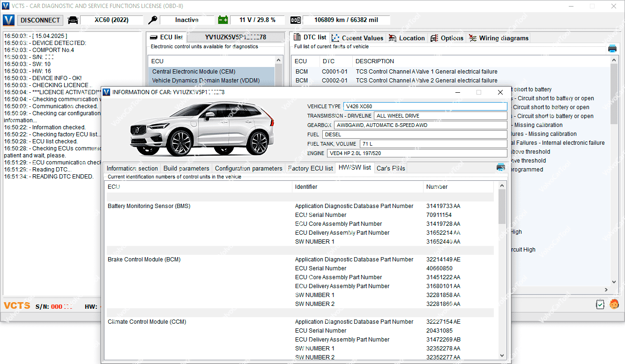The width and height of the screenshot is (625, 364).
Task: Click scroll down arrow in HW/SW list
Action: click(502, 356)
